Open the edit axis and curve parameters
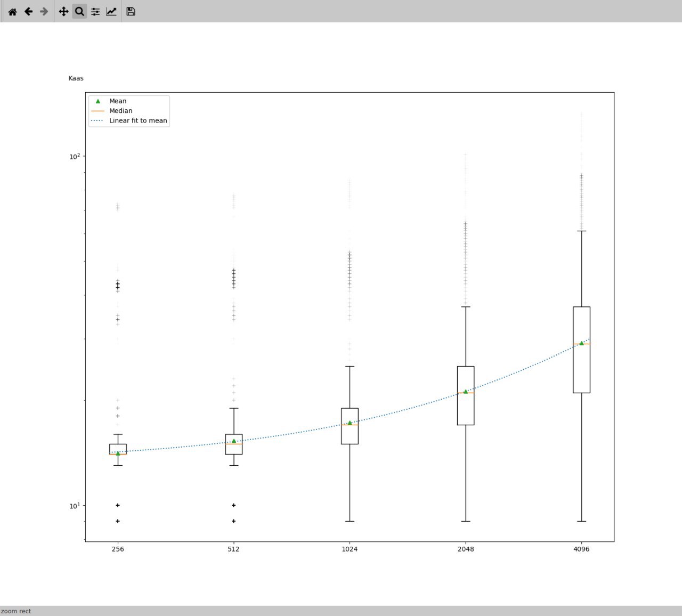This screenshot has width=682, height=616. pyautogui.click(x=111, y=11)
